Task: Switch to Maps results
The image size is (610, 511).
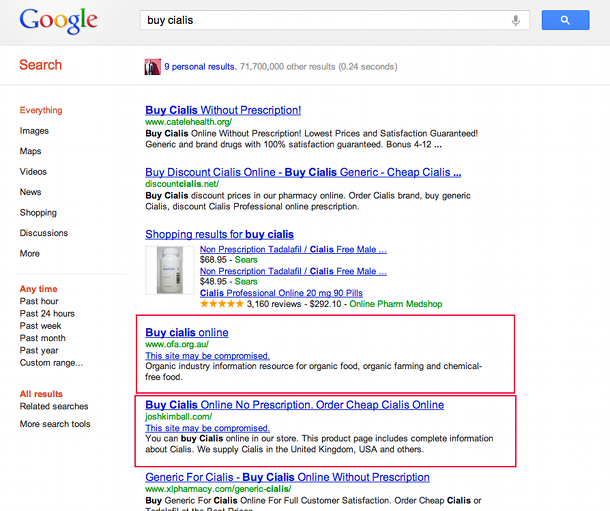Action: 30,151
